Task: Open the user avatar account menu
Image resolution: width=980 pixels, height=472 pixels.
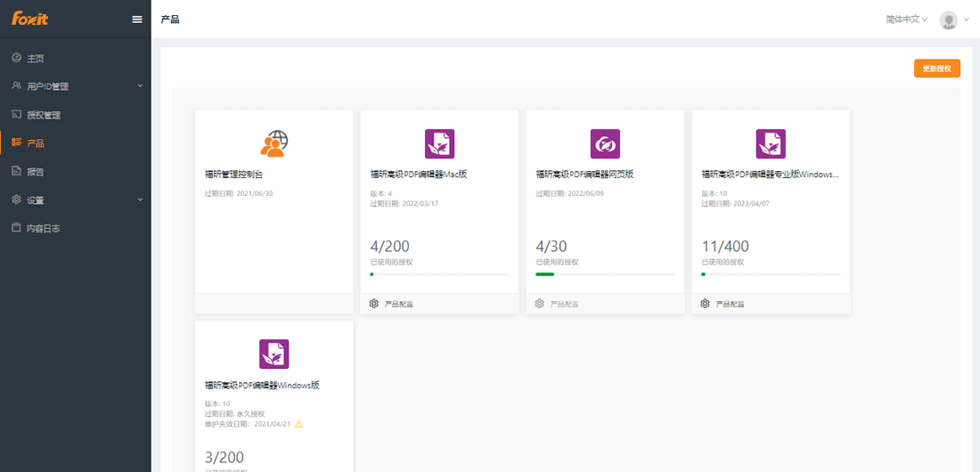Action: tap(949, 20)
